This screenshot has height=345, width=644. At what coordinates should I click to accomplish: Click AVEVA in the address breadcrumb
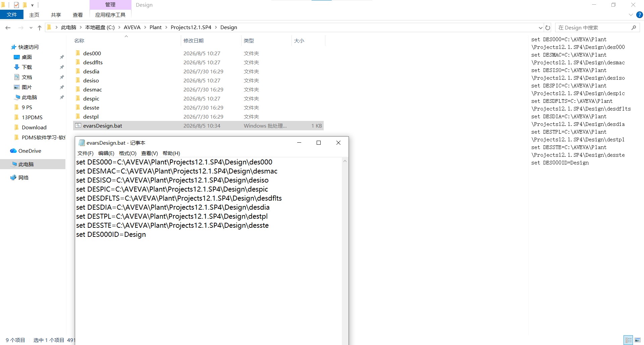(x=132, y=27)
